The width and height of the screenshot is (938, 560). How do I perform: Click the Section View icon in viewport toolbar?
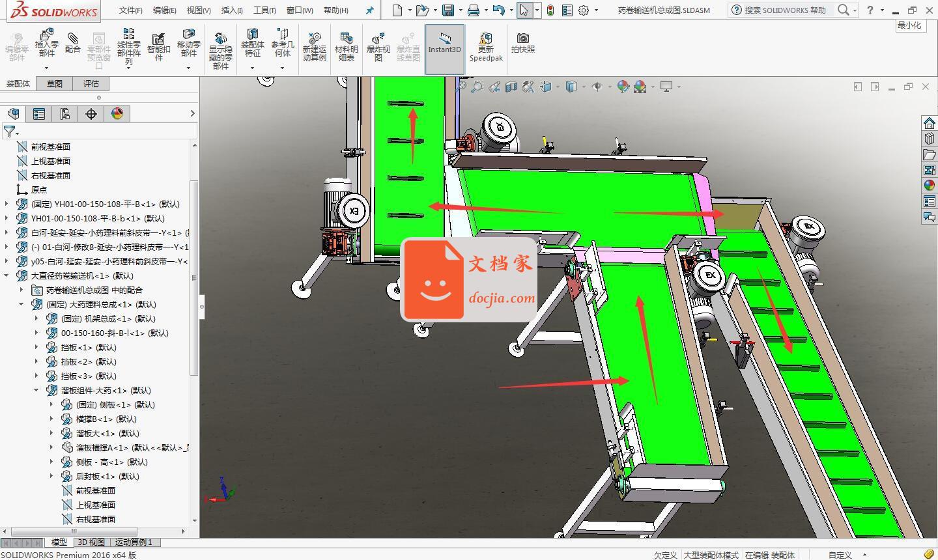point(511,86)
